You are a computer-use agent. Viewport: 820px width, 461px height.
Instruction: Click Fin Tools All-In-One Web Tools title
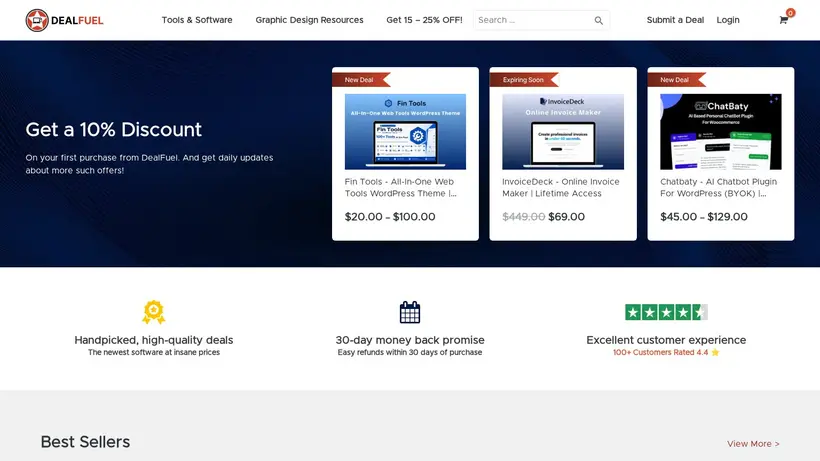[x=401, y=188]
